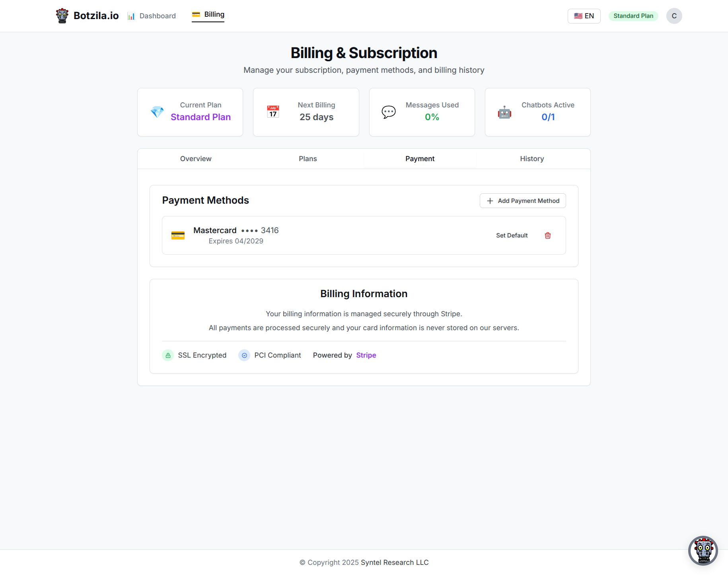Click the Dashboard bar chart icon
This screenshot has height=576, width=728.
coord(131,16)
